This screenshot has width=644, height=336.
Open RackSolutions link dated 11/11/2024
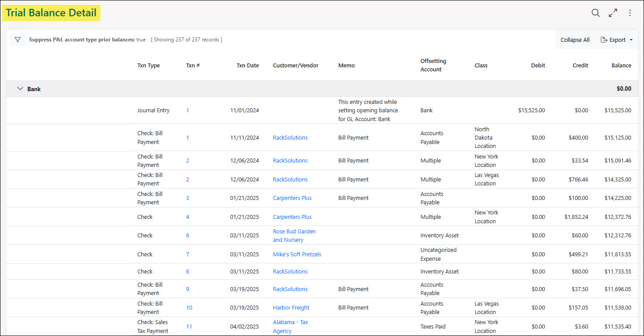(290, 137)
